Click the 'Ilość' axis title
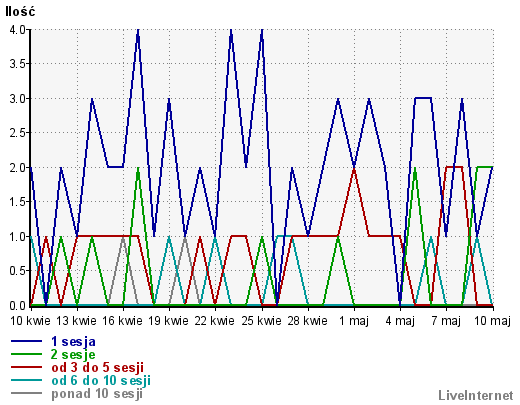Screen dimensions: 520x405 (x=20, y=11)
